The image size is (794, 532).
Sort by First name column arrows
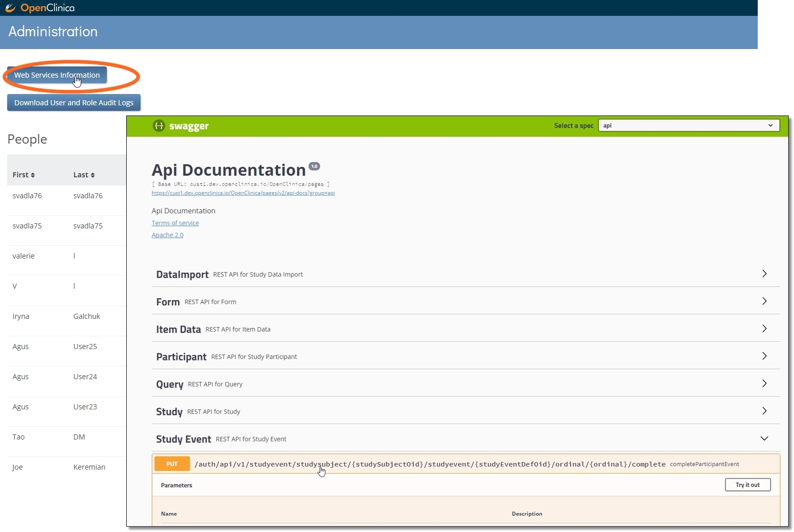coord(33,175)
